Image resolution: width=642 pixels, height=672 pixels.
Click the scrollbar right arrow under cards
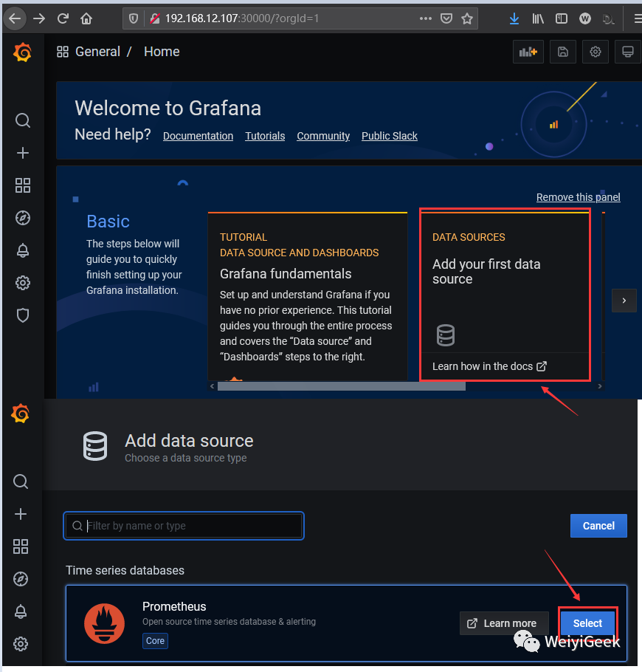600,386
